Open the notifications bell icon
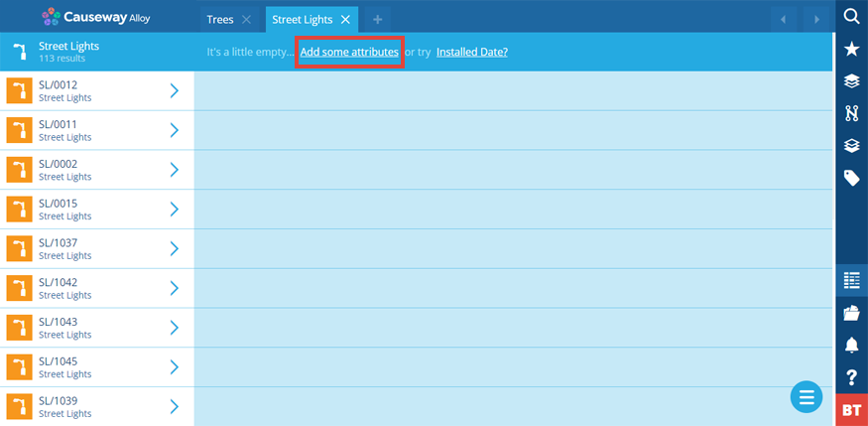 coord(851,346)
